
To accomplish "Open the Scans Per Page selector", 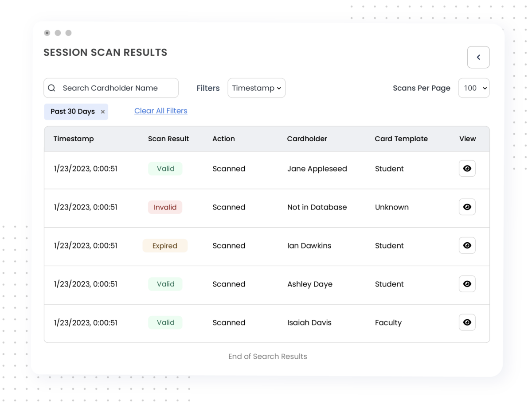I will coord(473,88).
